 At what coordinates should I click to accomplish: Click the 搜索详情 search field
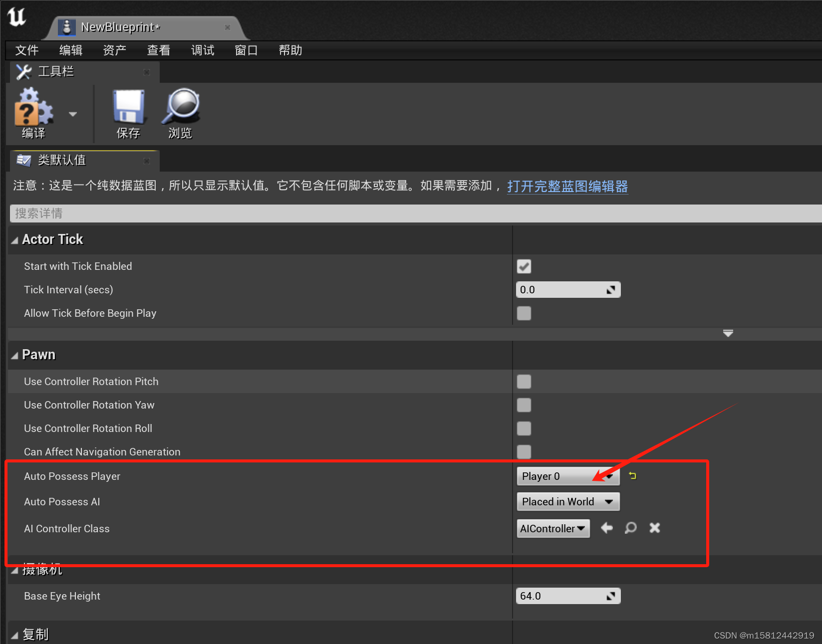point(200,214)
